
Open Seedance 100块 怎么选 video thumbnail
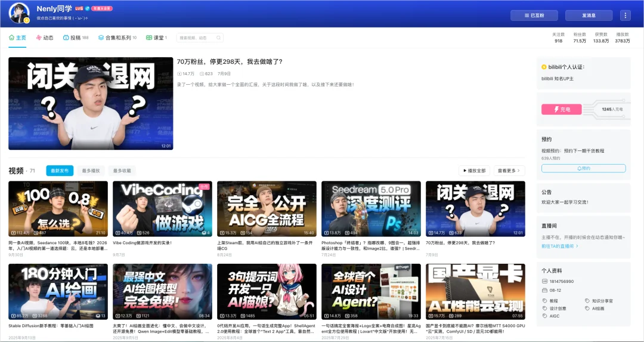58,209
